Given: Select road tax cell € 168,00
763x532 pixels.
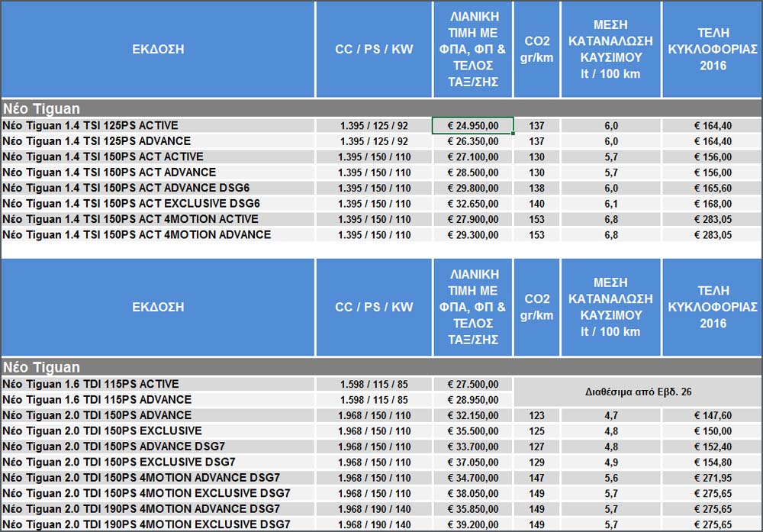Looking at the screenshot, I should click(712, 204).
